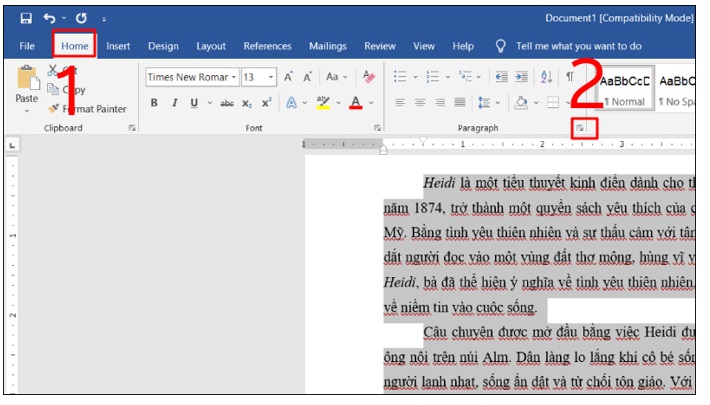Open the font size dropdown
Screen dimensions: 710x405
(272, 77)
